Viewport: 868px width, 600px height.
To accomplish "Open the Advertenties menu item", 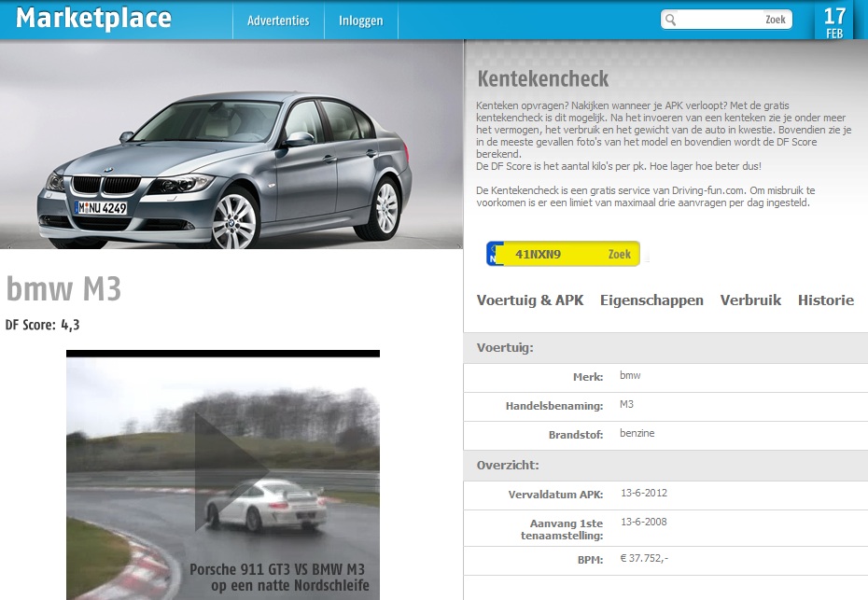I will [x=278, y=21].
